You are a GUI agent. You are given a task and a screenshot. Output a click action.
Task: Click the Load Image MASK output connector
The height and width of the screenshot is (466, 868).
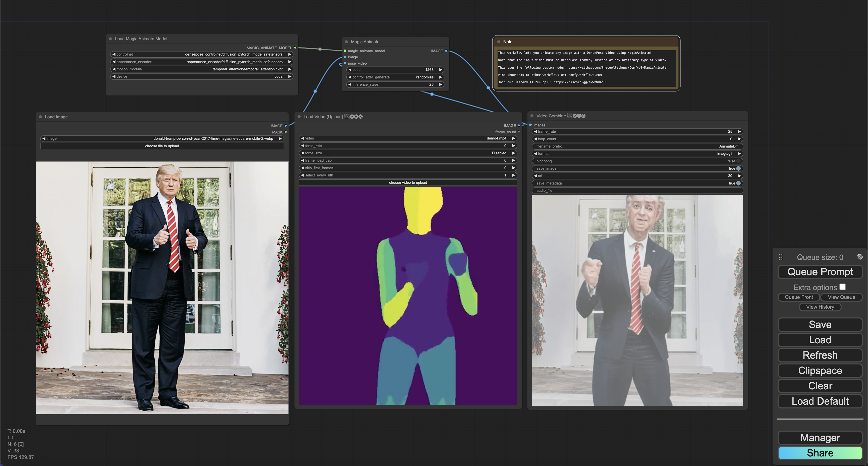tap(286, 132)
